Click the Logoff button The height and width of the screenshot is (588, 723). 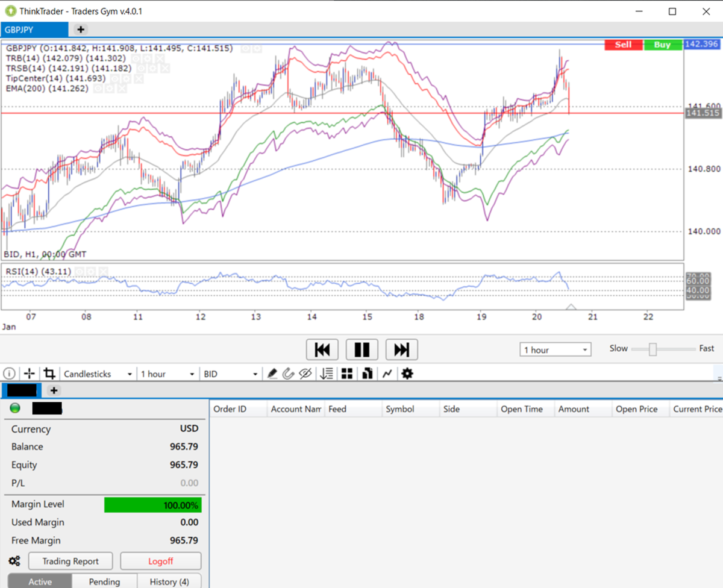[x=161, y=561]
